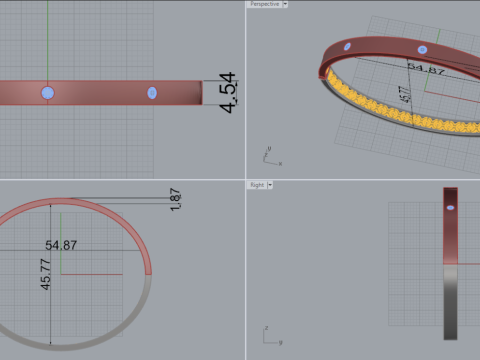
Task: Expand the Perspective viewport dropdown arrow
Action: tap(285, 4)
